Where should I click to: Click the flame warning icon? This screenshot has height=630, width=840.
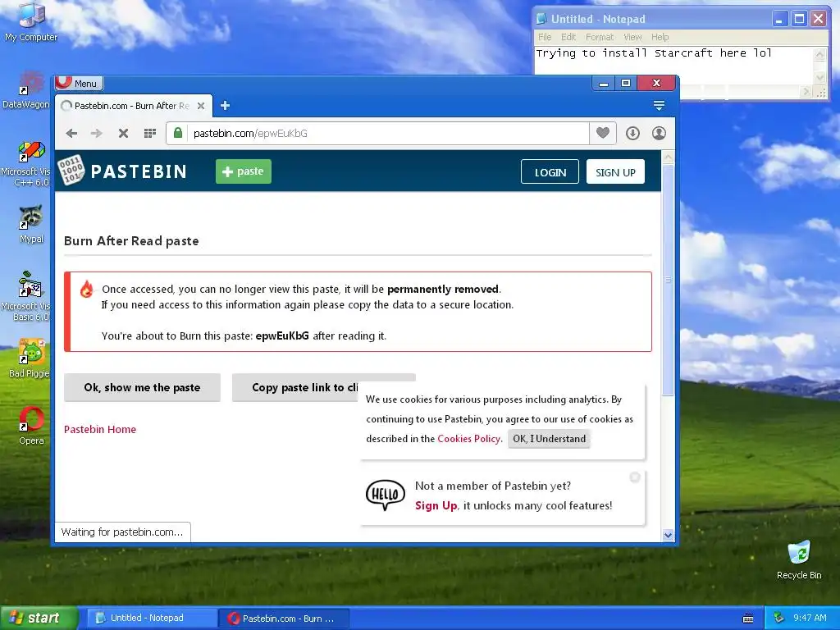(86, 289)
